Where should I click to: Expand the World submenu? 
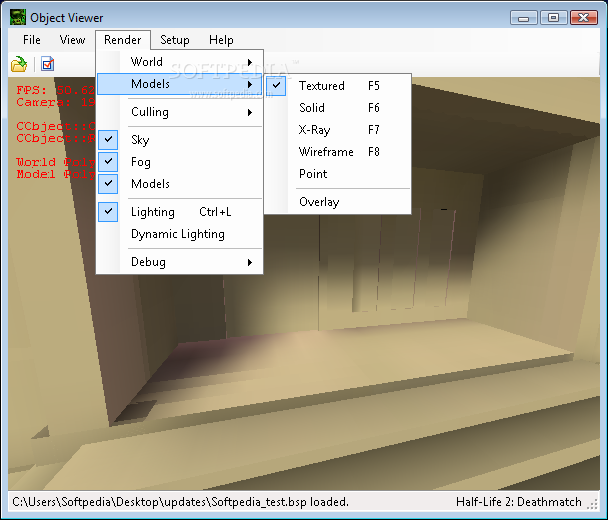(x=180, y=62)
